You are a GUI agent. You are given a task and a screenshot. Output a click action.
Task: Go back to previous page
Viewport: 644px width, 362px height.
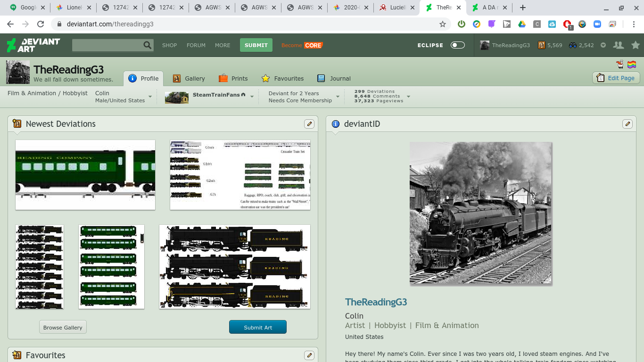coord(10,24)
